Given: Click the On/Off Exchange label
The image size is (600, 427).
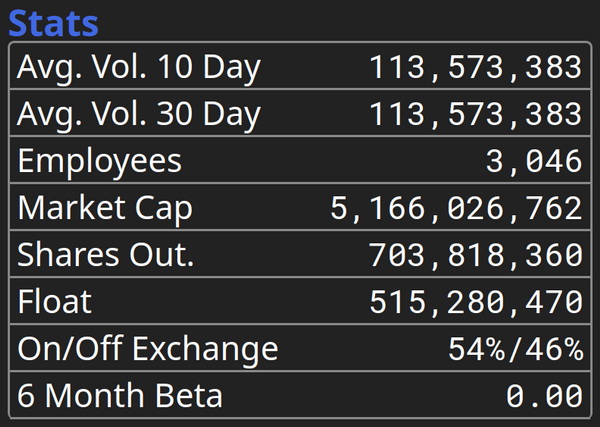Looking at the screenshot, I should pyautogui.click(x=148, y=349).
